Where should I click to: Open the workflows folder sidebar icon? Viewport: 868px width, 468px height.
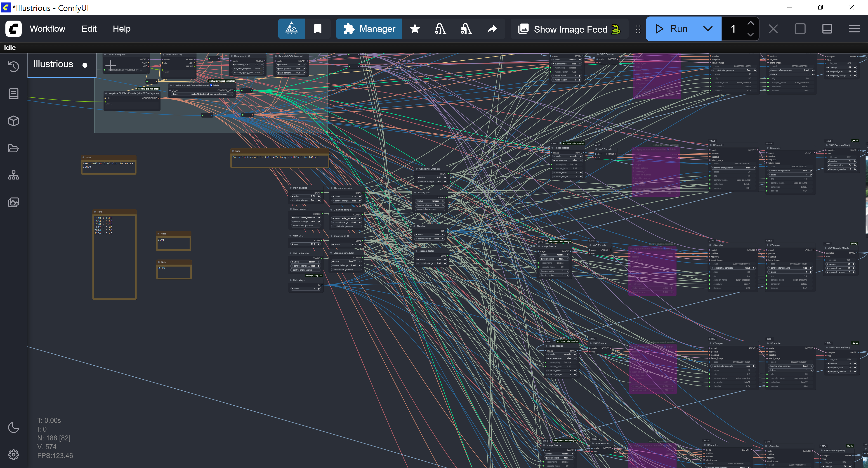click(14, 148)
